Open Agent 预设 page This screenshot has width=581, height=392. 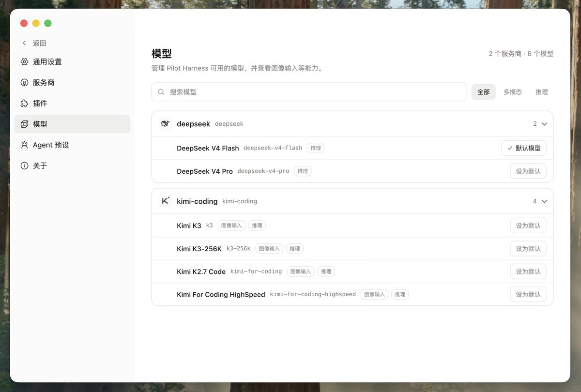point(72,145)
